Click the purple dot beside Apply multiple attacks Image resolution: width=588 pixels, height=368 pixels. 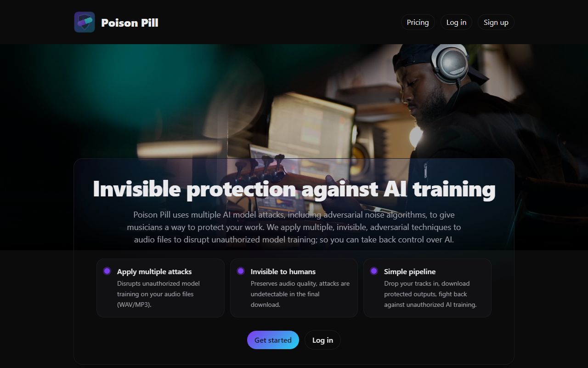tap(107, 271)
